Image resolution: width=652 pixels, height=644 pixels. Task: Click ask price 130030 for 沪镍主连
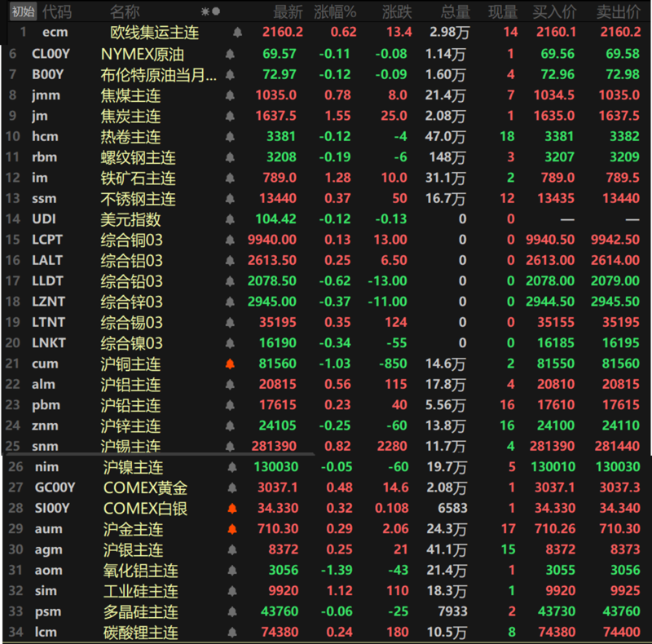618,467
